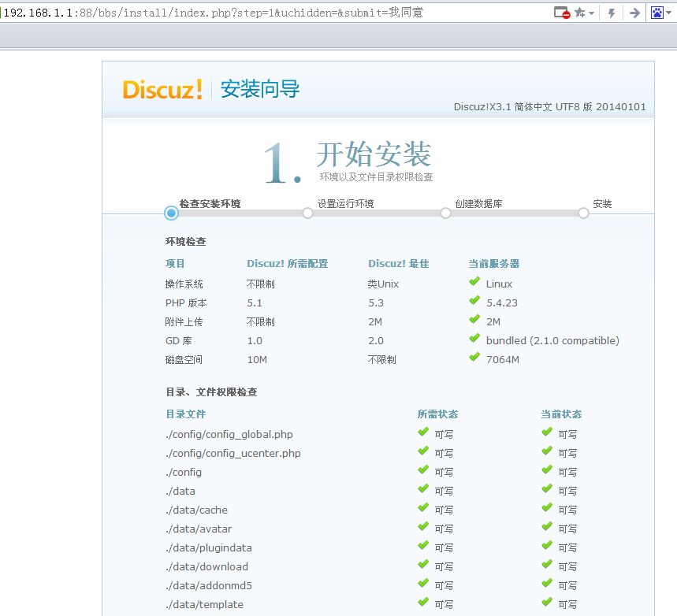Click the 环境检查 section heading

pos(186,241)
